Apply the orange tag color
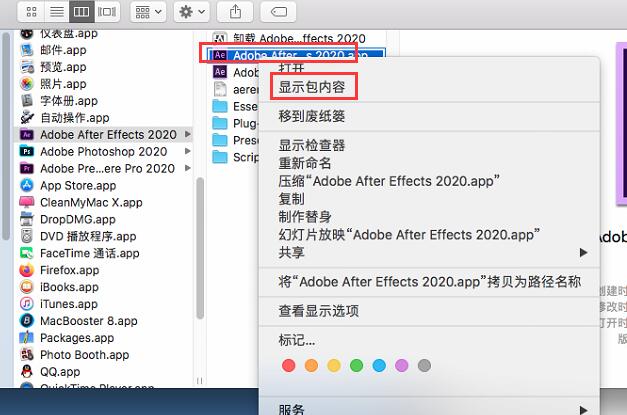Viewport: 627px width, 415px height. pos(311,365)
